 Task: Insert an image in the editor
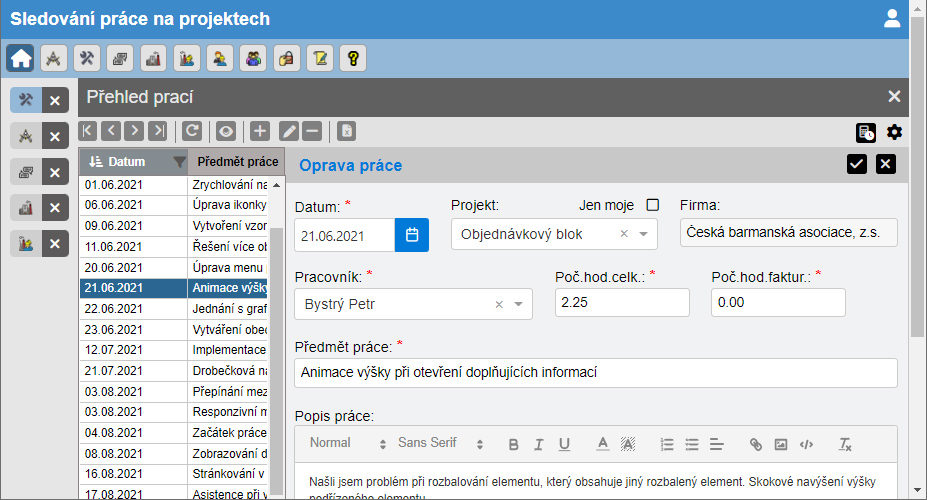[x=781, y=444]
